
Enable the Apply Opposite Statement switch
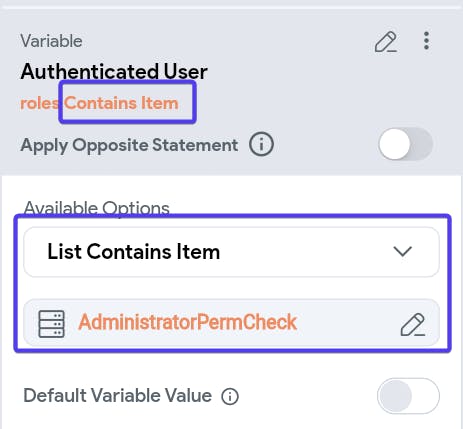click(405, 144)
